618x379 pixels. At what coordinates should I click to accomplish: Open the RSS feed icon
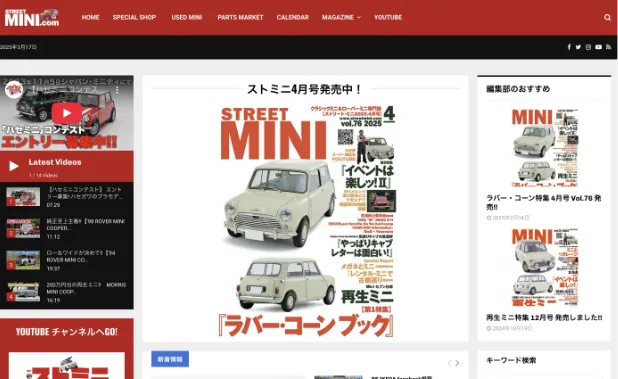(x=609, y=47)
